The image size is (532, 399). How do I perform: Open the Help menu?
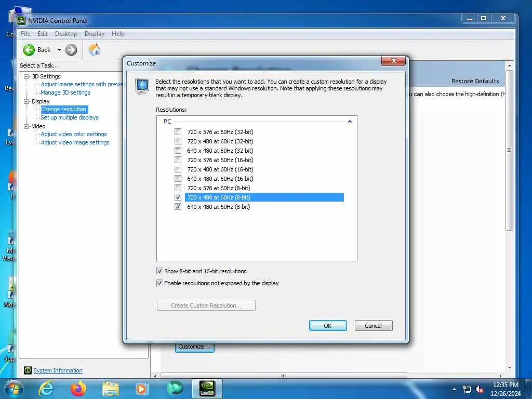(118, 34)
